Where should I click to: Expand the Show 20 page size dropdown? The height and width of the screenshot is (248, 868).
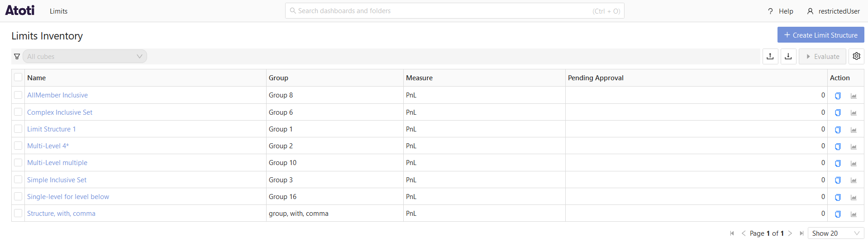coord(835,233)
